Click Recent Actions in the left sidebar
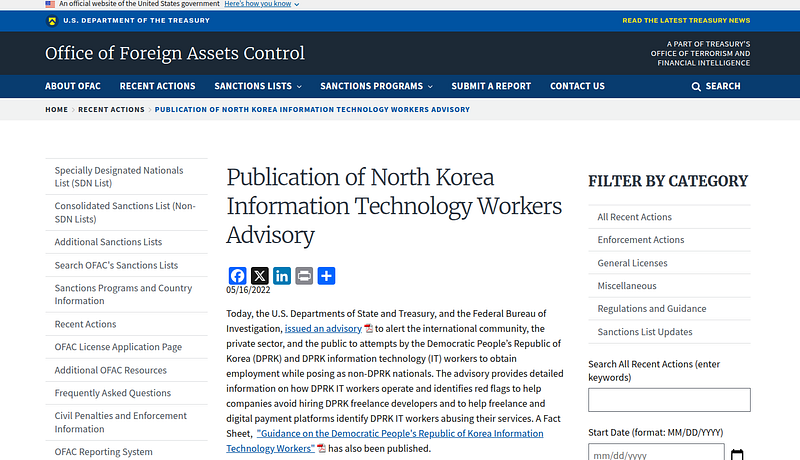This screenshot has height=460, width=800. point(127,324)
